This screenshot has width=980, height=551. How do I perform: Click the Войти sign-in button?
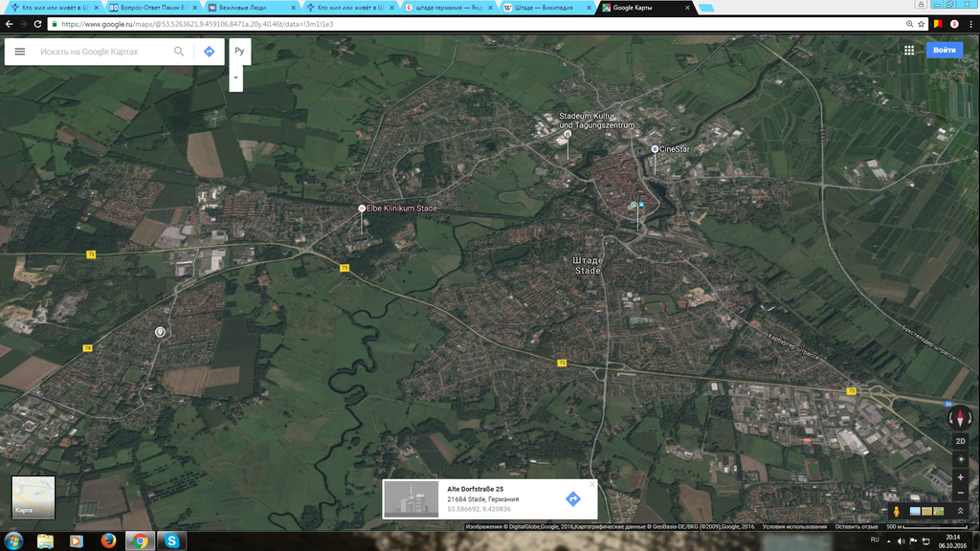pyautogui.click(x=944, y=50)
